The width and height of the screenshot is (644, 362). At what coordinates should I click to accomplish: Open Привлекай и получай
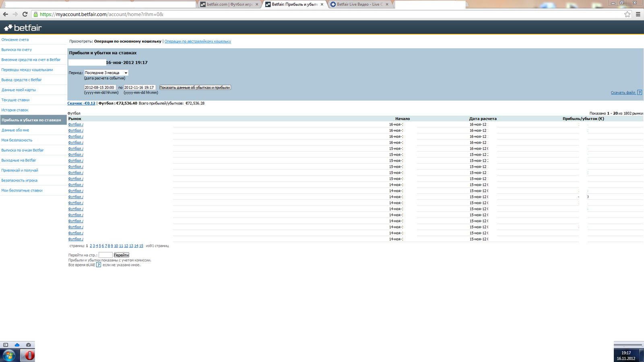pos(20,171)
